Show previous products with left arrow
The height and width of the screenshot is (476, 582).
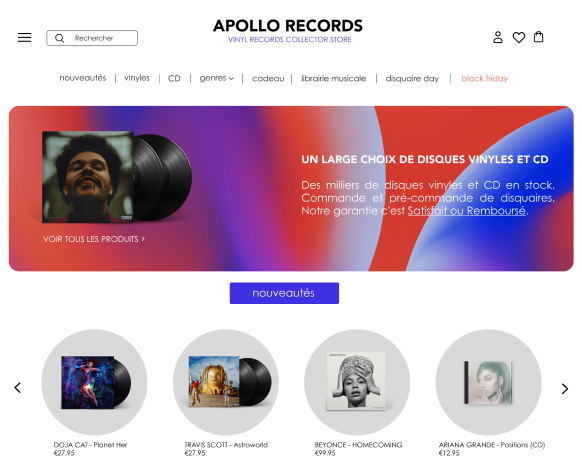point(17,388)
